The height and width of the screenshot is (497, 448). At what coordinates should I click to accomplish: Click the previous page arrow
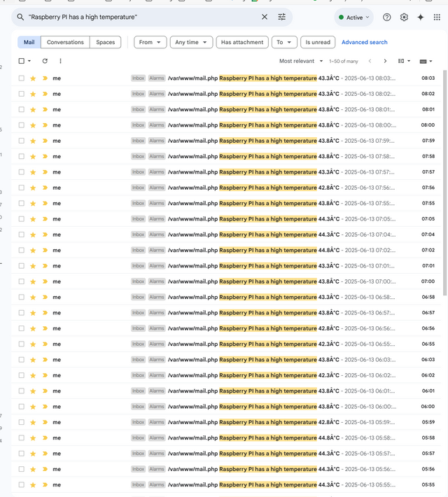pos(370,61)
